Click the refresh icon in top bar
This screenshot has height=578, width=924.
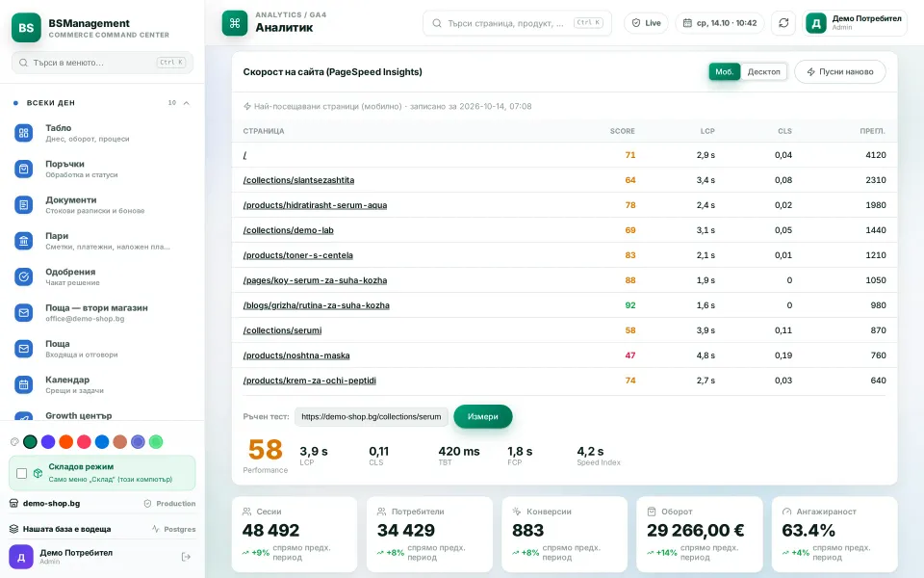click(x=783, y=23)
